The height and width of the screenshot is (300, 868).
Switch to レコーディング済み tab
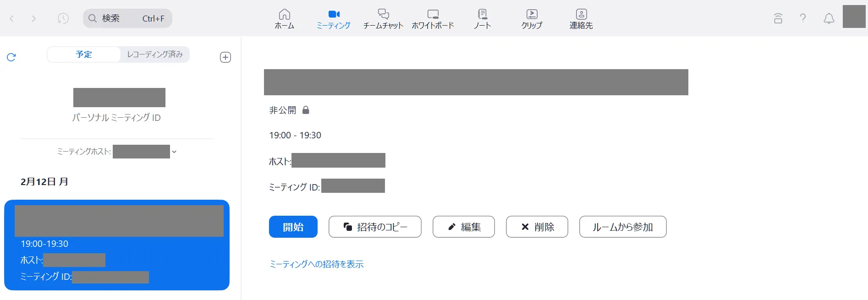point(155,55)
